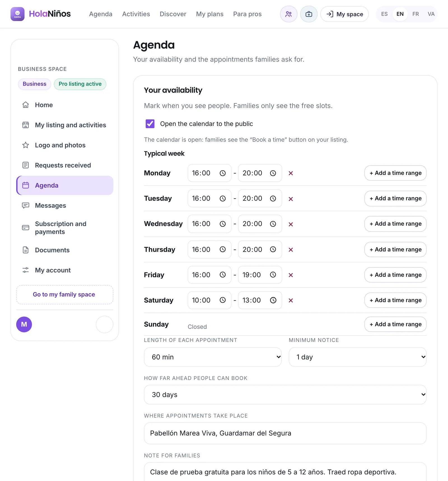Expand the Minimum notice dropdown
The width and height of the screenshot is (448, 481).
click(x=358, y=357)
